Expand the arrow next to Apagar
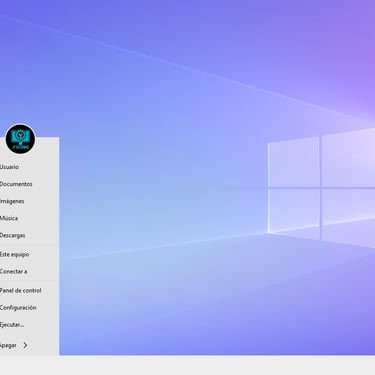 pos(25,345)
